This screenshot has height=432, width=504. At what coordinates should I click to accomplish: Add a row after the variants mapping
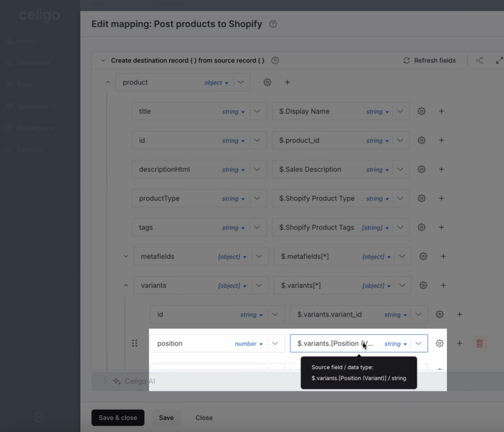click(443, 285)
